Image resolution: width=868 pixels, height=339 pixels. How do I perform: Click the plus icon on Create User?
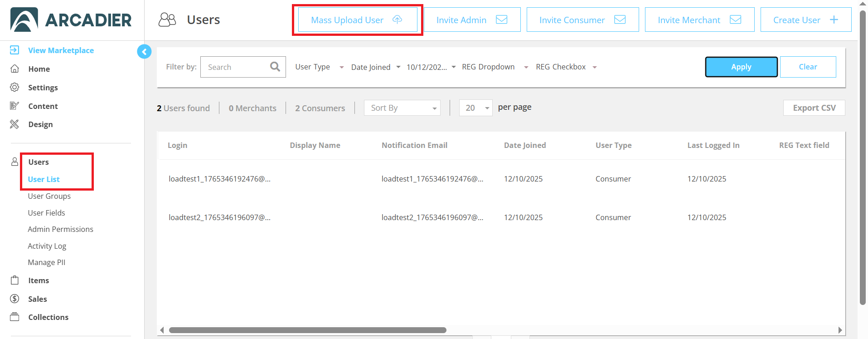coord(834,20)
